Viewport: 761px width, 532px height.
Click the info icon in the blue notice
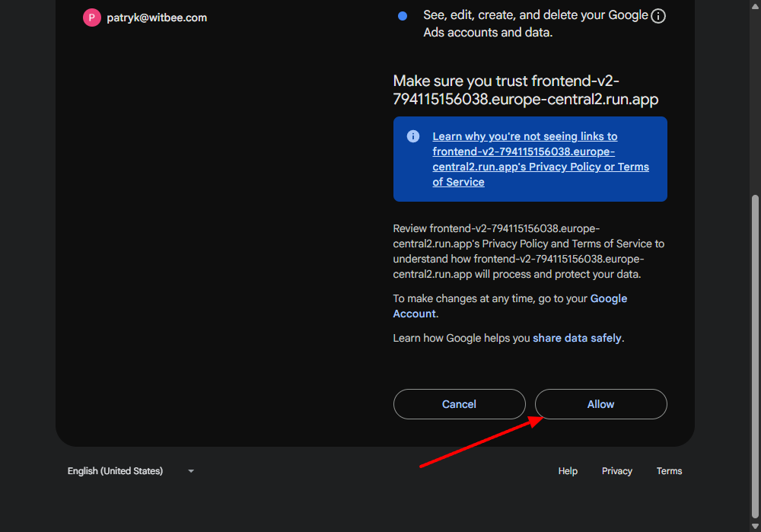click(x=413, y=136)
